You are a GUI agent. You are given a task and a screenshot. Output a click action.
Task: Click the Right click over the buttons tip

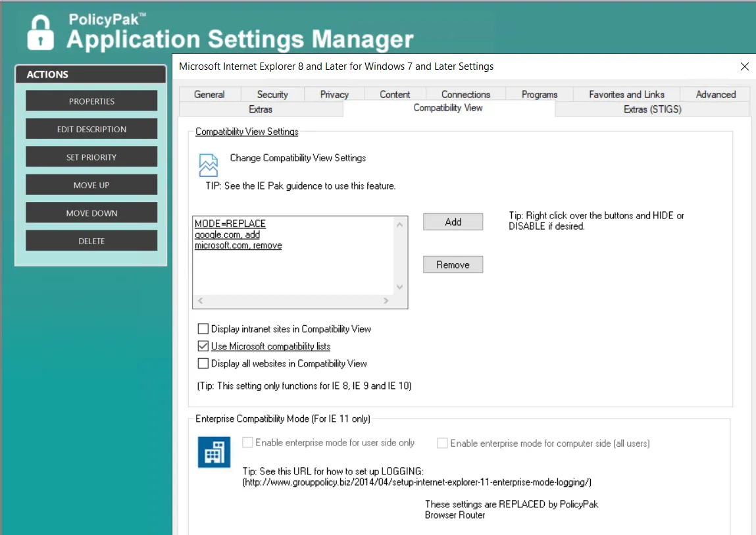click(x=596, y=221)
